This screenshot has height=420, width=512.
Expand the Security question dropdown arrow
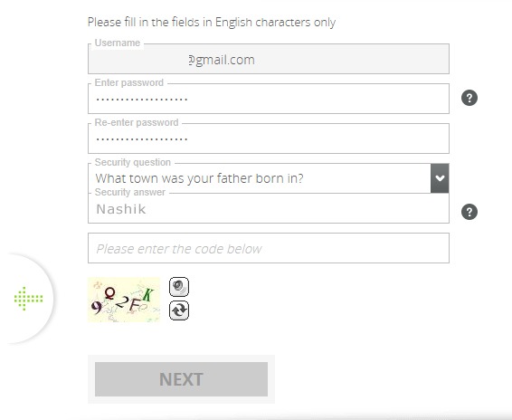[x=440, y=178]
